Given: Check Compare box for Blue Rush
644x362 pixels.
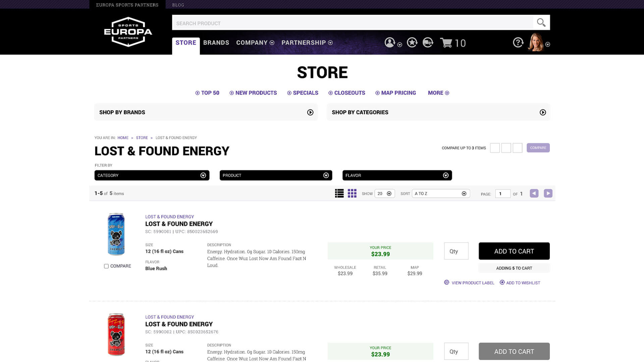Looking at the screenshot, I should point(106,266).
